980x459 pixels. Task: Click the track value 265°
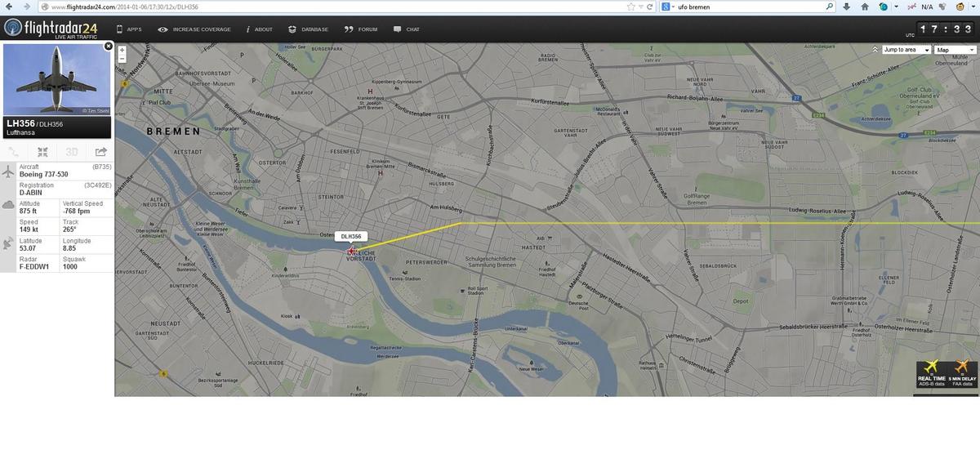(70, 230)
